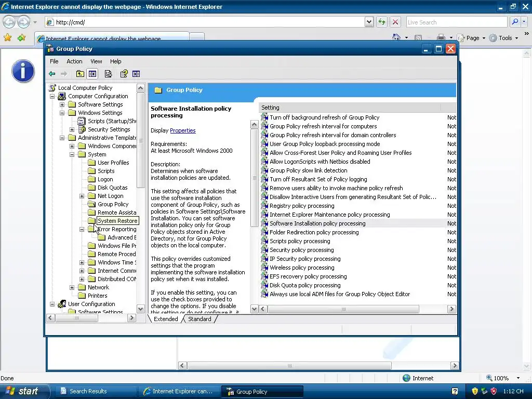Click in the Live Search input field
Image resolution: width=532 pixels, height=399 pixels.
(x=457, y=22)
